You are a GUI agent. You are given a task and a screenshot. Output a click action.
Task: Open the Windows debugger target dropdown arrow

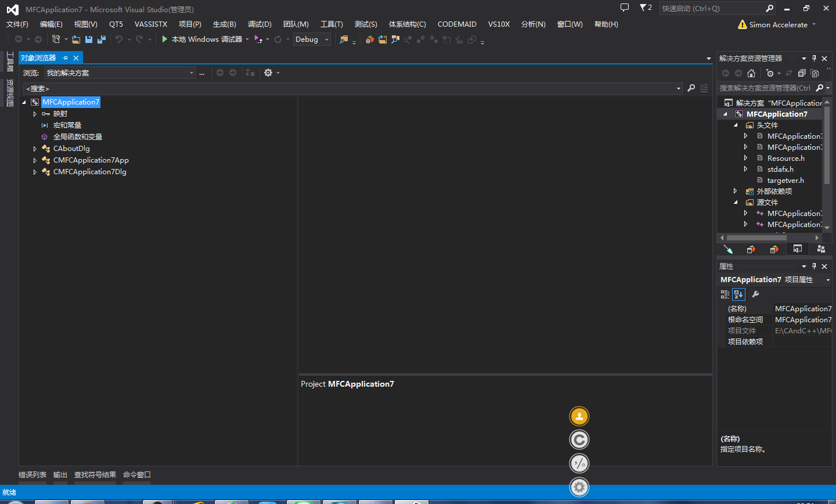coord(247,39)
